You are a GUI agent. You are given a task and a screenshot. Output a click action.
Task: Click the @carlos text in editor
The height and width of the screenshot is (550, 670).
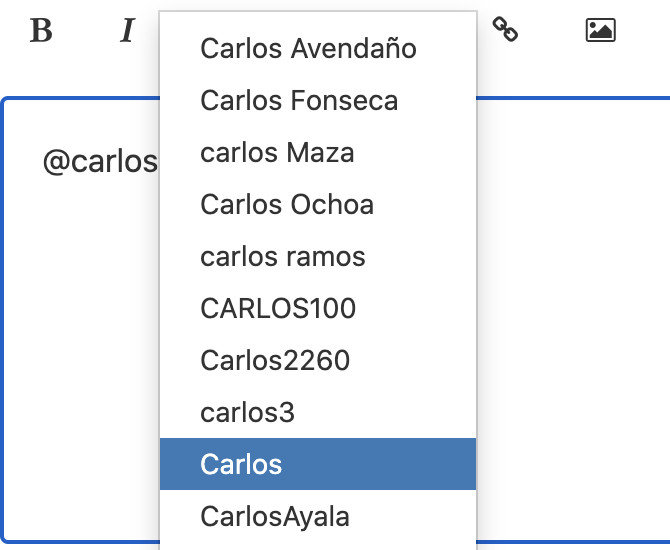pos(100,162)
